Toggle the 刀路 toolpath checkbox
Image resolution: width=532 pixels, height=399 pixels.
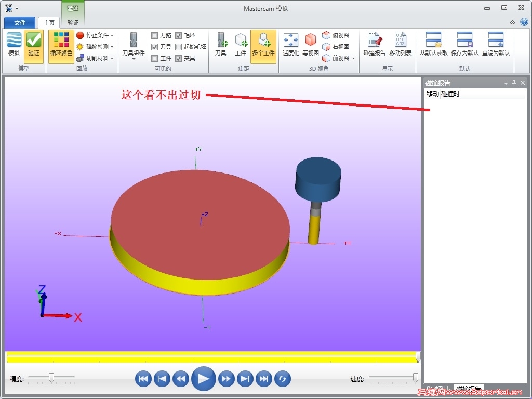pyautogui.click(x=154, y=35)
